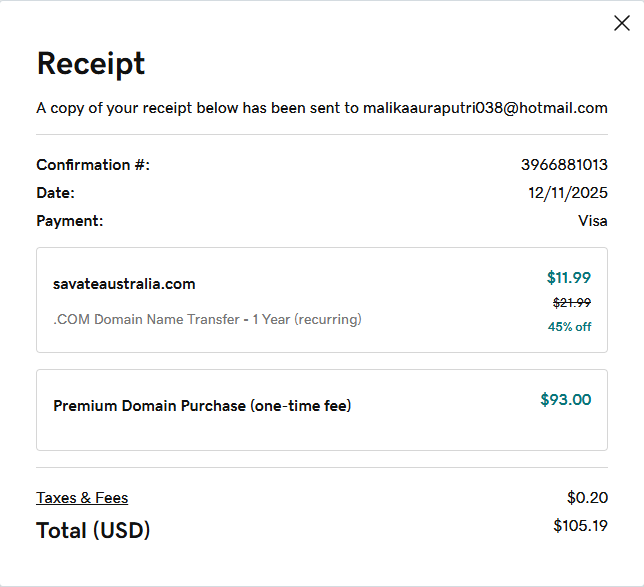The image size is (644, 587).
Task: Open the Taxes & Fees link
Action: tap(82, 498)
